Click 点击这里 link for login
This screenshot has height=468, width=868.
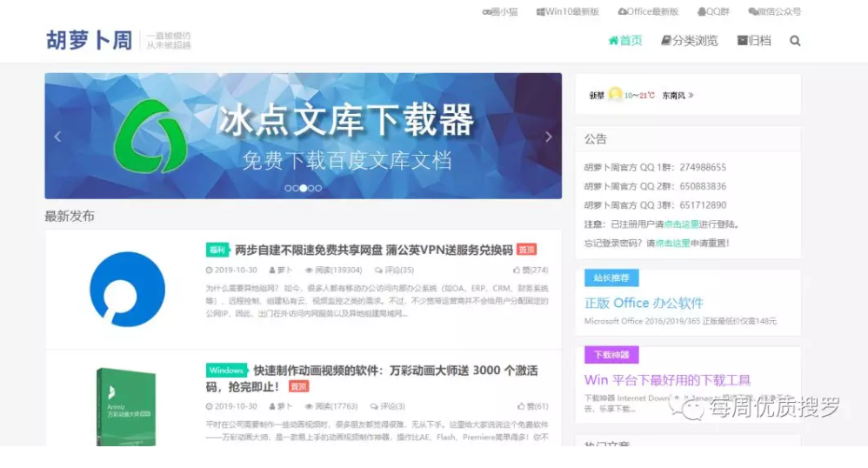682,224
